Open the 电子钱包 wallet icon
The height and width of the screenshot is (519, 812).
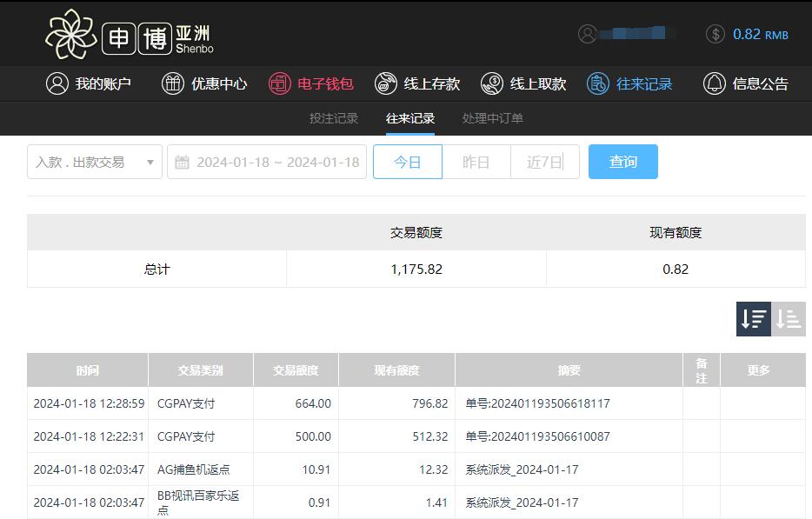(x=279, y=83)
